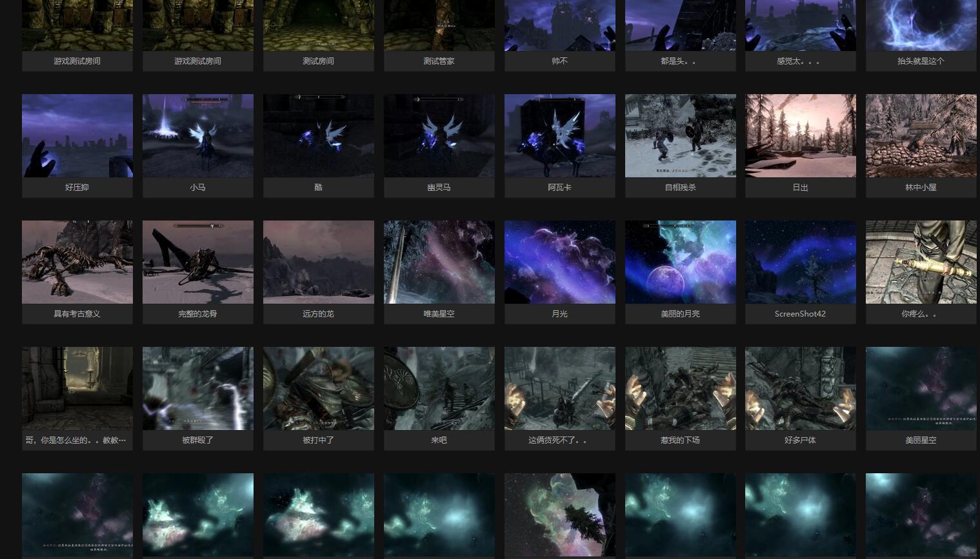This screenshot has height=559, width=980.
Task: View the 幽灵马 thumbnail image
Action: coord(439,135)
